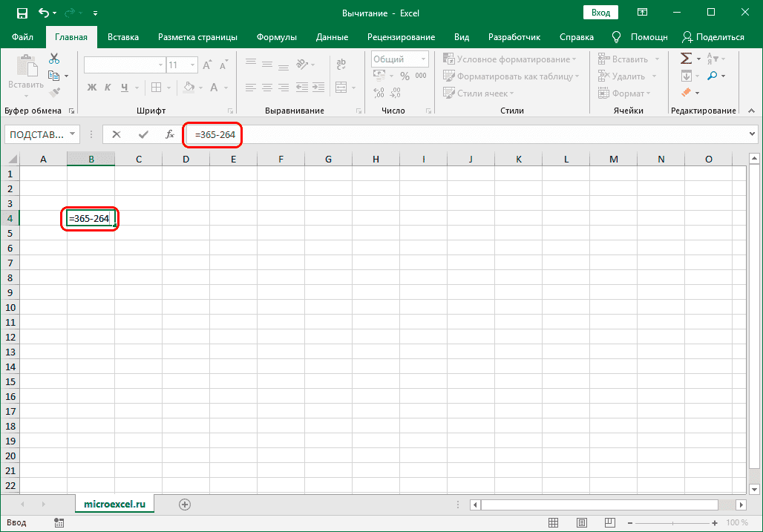Open the Формулы ribbon tab
Image resolution: width=763 pixels, height=532 pixels.
click(x=276, y=37)
